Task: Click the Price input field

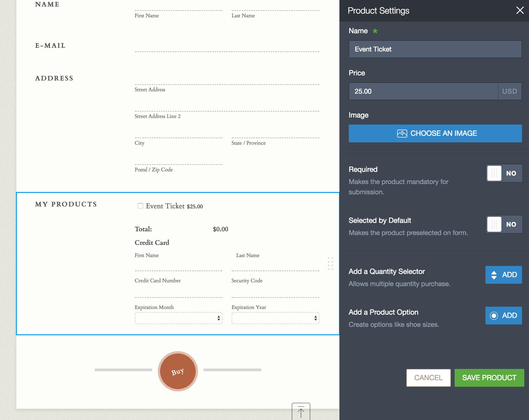Action: pyautogui.click(x=423, y=91)
